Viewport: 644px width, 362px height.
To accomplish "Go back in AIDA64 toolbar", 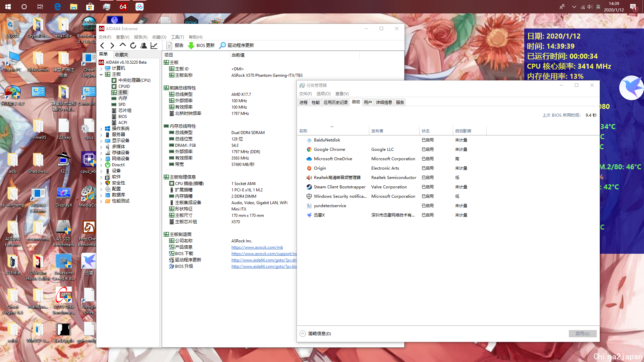I will [102, 46].
